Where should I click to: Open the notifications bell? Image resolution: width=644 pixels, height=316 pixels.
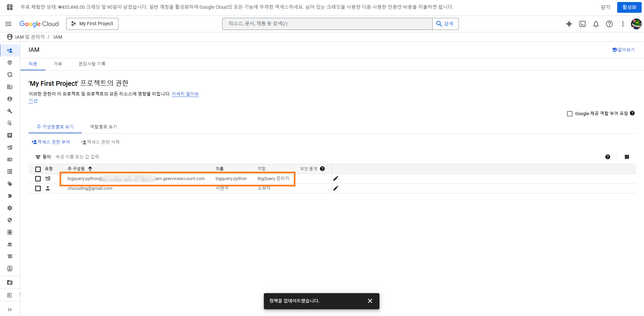click(596, 24)
